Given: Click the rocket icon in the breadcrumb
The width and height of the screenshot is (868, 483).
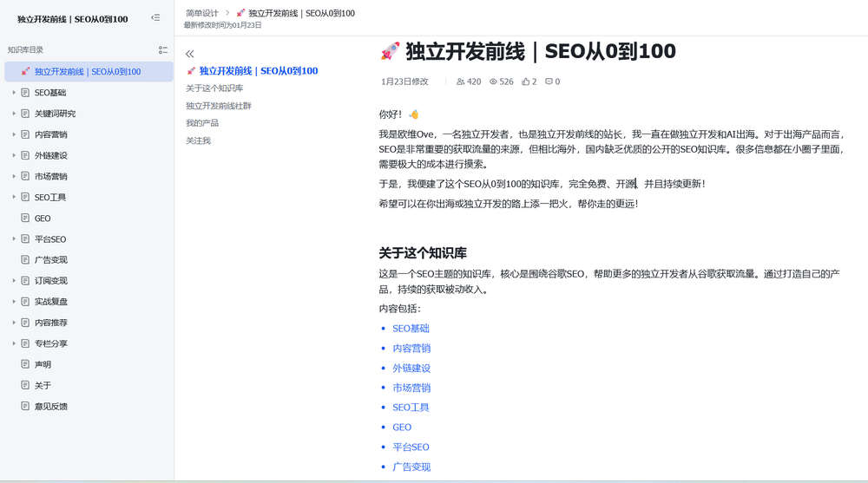Looking at the screenshot, I should pyautogui.click(x=240, y=13).
